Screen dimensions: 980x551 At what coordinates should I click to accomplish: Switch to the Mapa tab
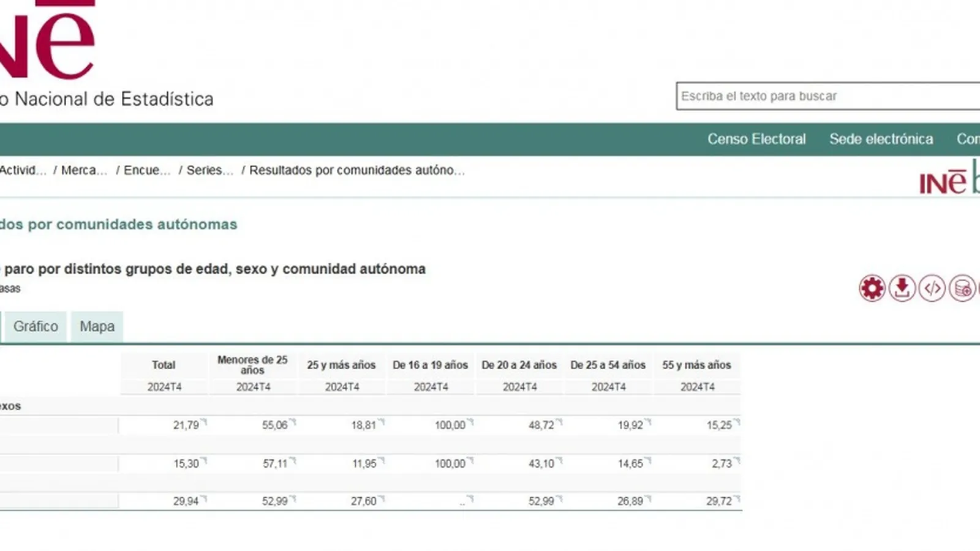pos(97,326)
